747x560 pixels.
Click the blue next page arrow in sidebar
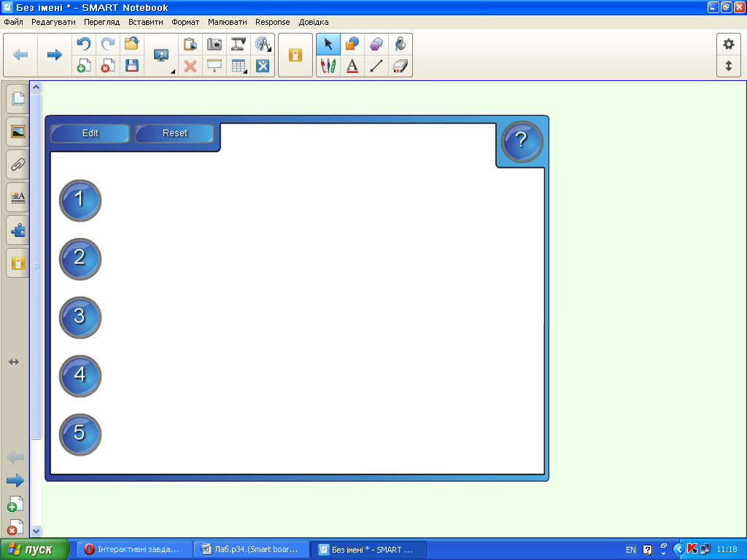click(x=15, y=481)
